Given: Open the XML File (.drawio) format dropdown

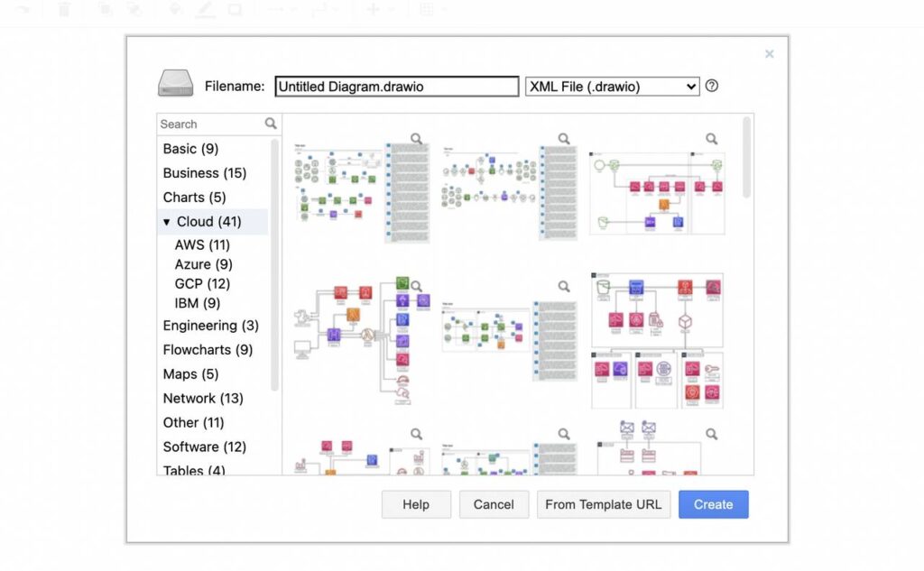Looking at the screenshot, I should [x=613, y=87].
